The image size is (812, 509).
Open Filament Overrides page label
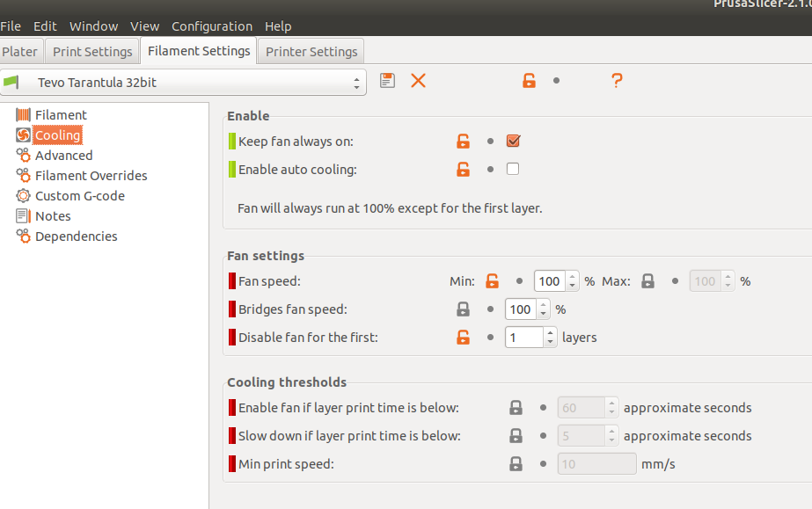[x=91, y=175]
